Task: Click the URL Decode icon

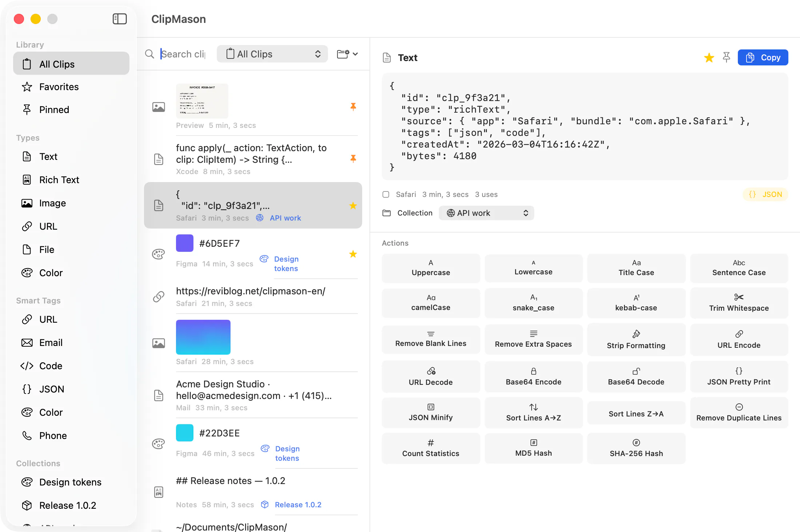Action: coord(431,371)
